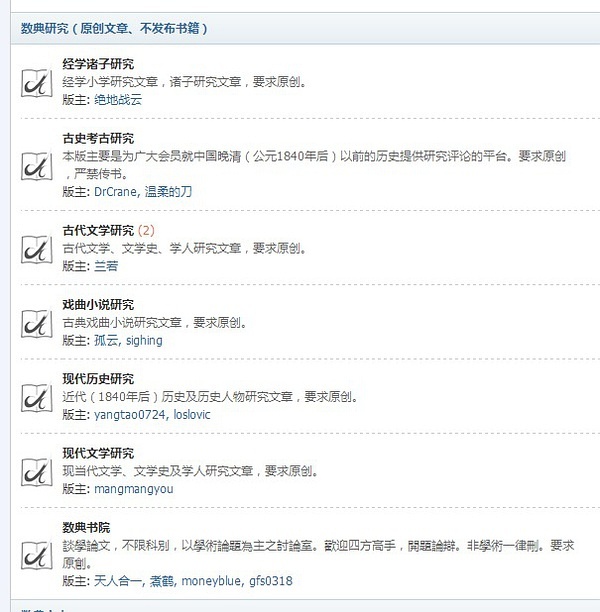Open the 现代文学研究 forum icon

coord(37,472)
